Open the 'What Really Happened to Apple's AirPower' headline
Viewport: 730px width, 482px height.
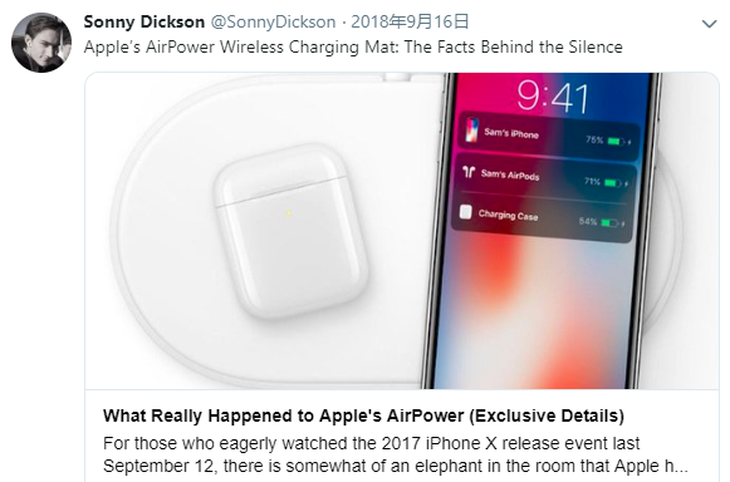pos(364,415)
